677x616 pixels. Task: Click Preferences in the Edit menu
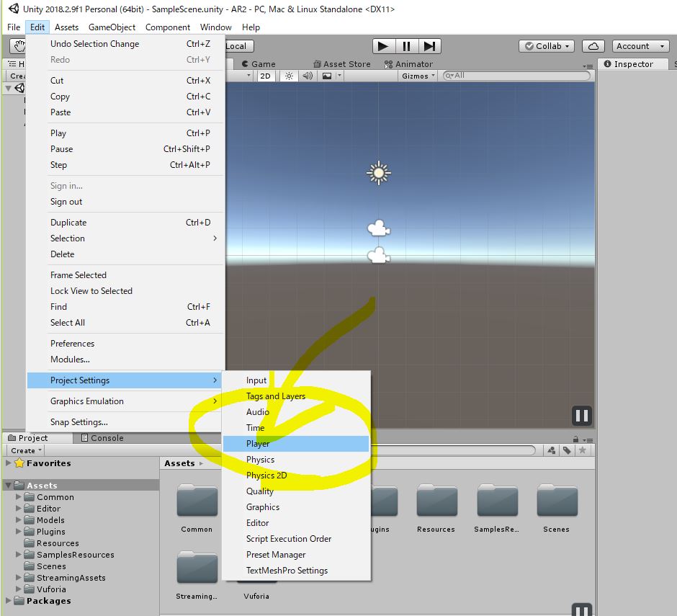pos(125,344)
